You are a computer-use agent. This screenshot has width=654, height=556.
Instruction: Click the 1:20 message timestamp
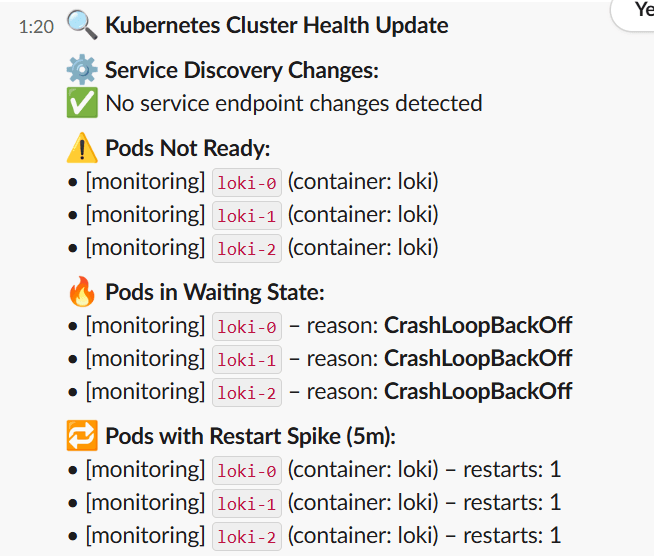click(x=36, y=27)
